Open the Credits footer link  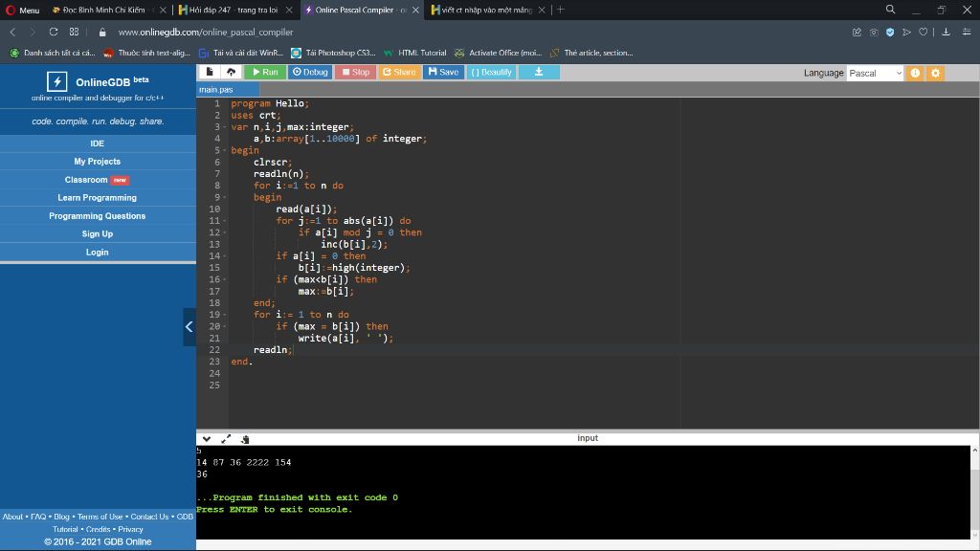pos(99,529)
